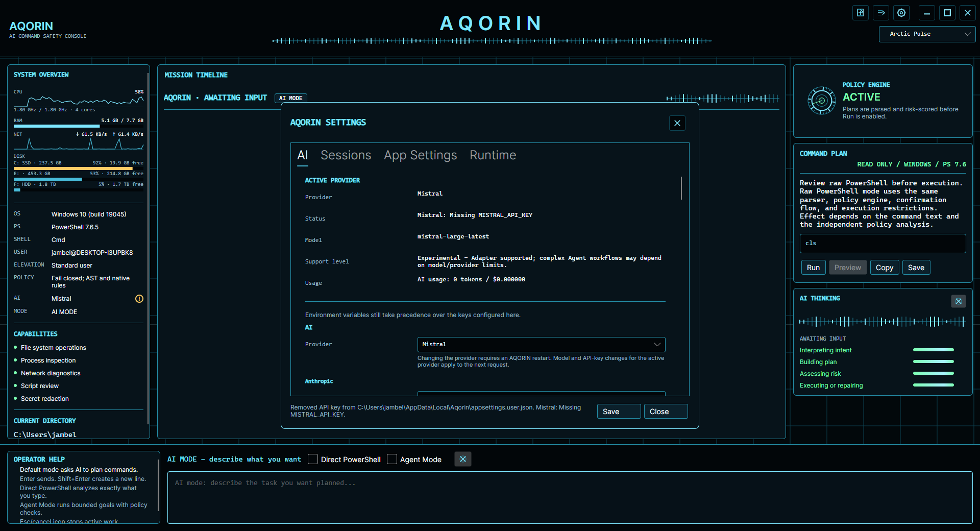Open the Arctic Pulse theme dropdown

[x=927, y=34]
